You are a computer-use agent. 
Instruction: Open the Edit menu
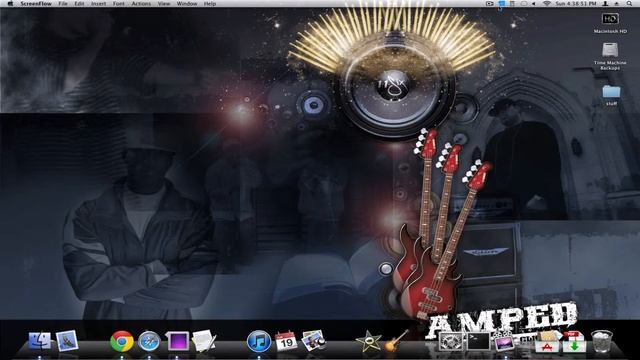click(x=79, y=3)
